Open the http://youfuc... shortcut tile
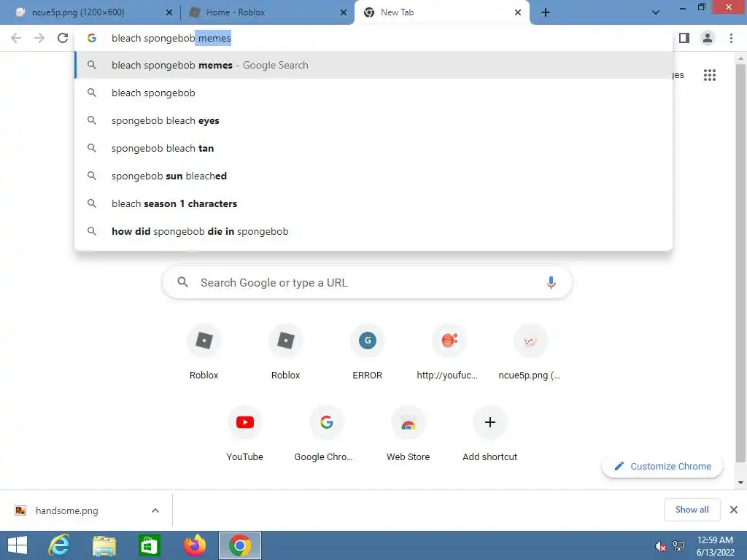Viewport: 747px width, 560px height. (x=449, y=352)
